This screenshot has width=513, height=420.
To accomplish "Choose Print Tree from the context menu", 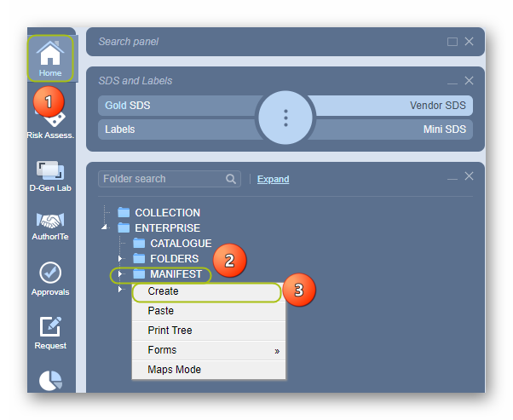I will tap(209, 331).
